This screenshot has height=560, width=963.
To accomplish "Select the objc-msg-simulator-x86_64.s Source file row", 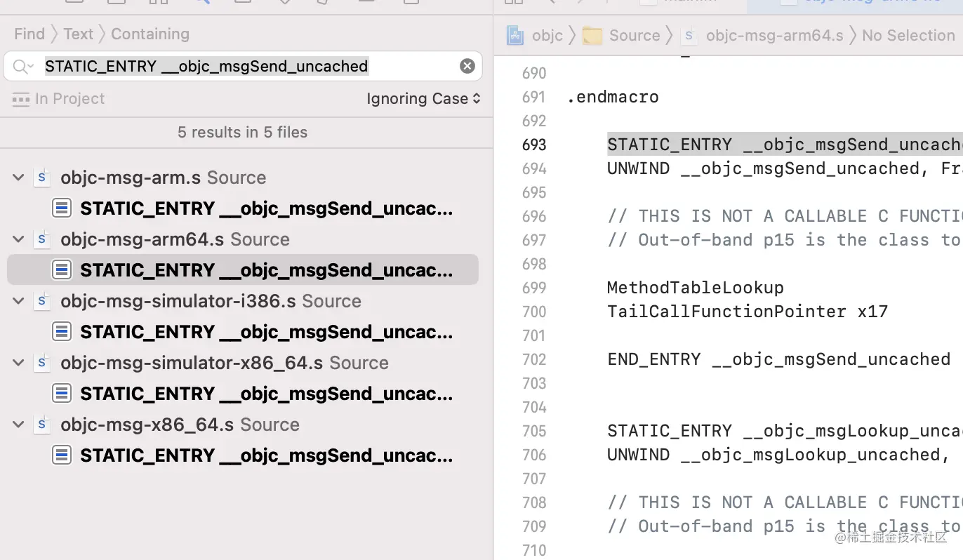I will 243,363.
